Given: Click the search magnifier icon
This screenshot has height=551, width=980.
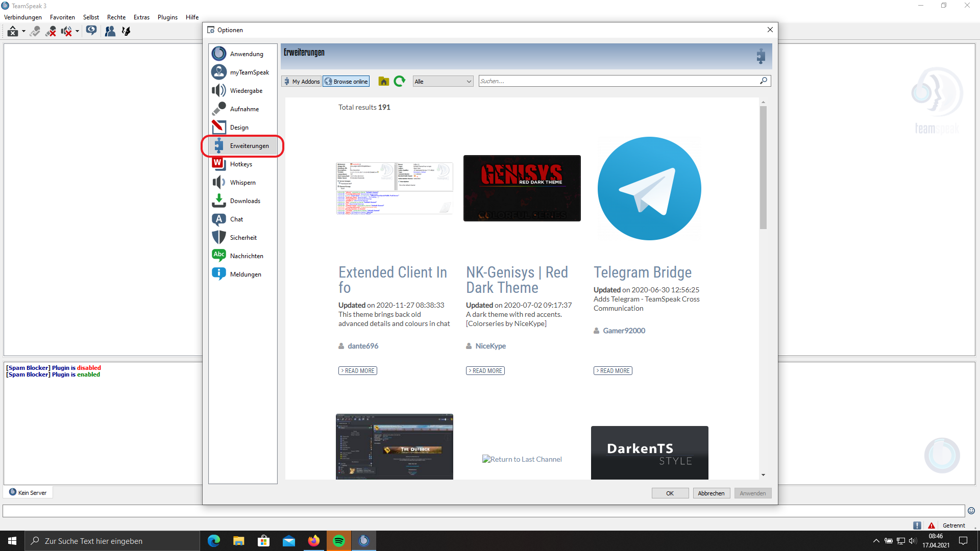Looking at the screenshot, I should 764,81.
